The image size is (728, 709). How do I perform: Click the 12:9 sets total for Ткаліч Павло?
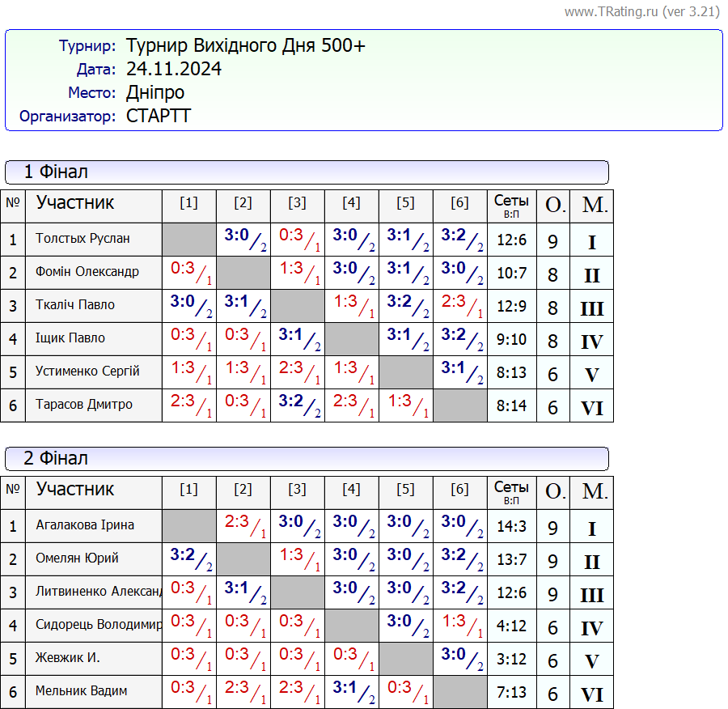point(511,306)
